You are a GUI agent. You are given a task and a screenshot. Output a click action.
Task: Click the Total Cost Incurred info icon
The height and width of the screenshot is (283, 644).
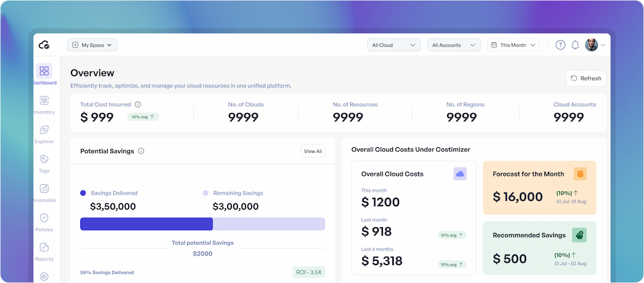point(138,105)
